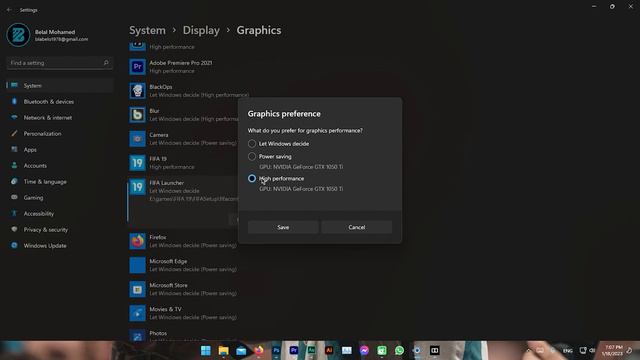Open System in the sidebar
This screenshot has height=360, width=640.
tap(60, 85)
